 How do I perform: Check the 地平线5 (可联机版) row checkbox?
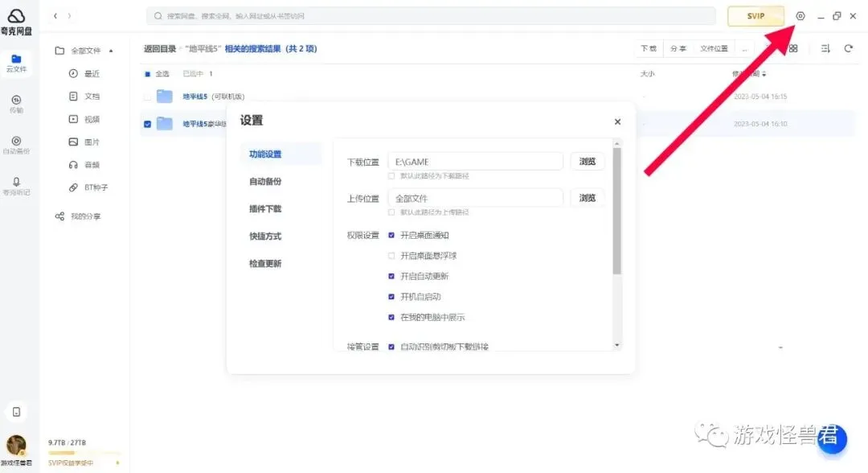pyautogui.click(x=147, y=97)
